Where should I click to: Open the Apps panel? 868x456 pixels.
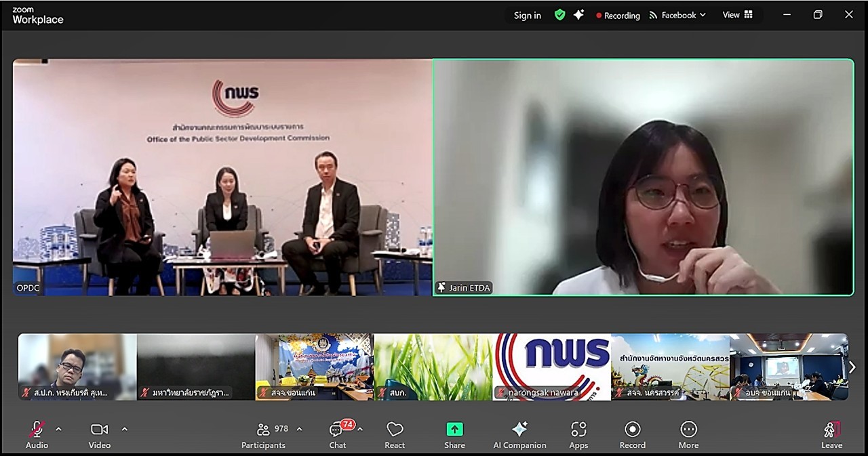click(578, 435)
